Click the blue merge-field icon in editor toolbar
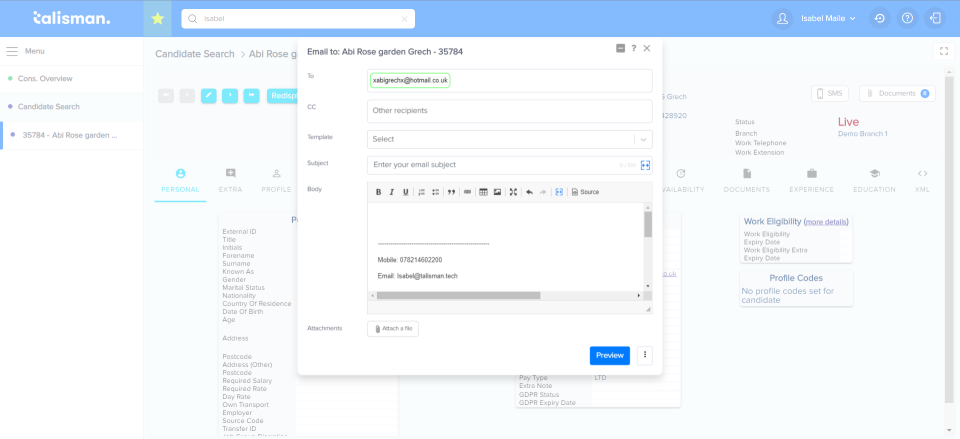960x439 pixels. (x=558, y=192)
